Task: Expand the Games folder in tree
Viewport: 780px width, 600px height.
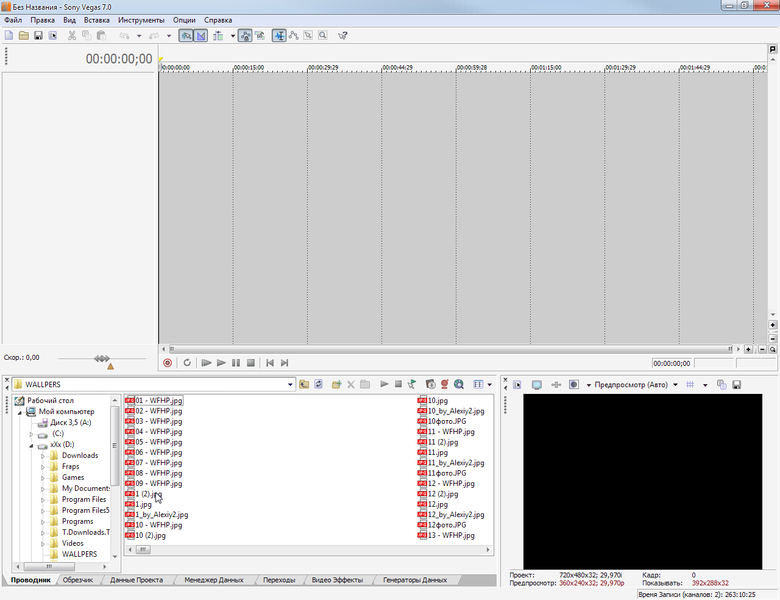Action: pos(43,478)
